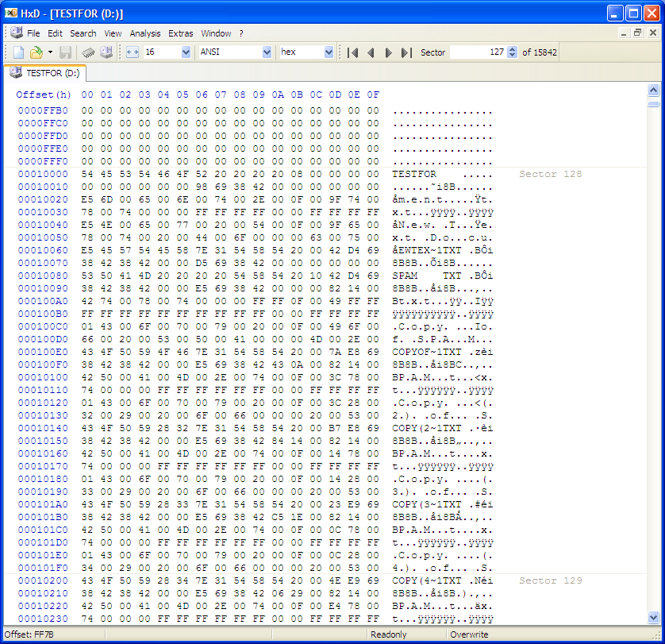
Task: Go to the previous sector
Action: click(x=371, y=52)
